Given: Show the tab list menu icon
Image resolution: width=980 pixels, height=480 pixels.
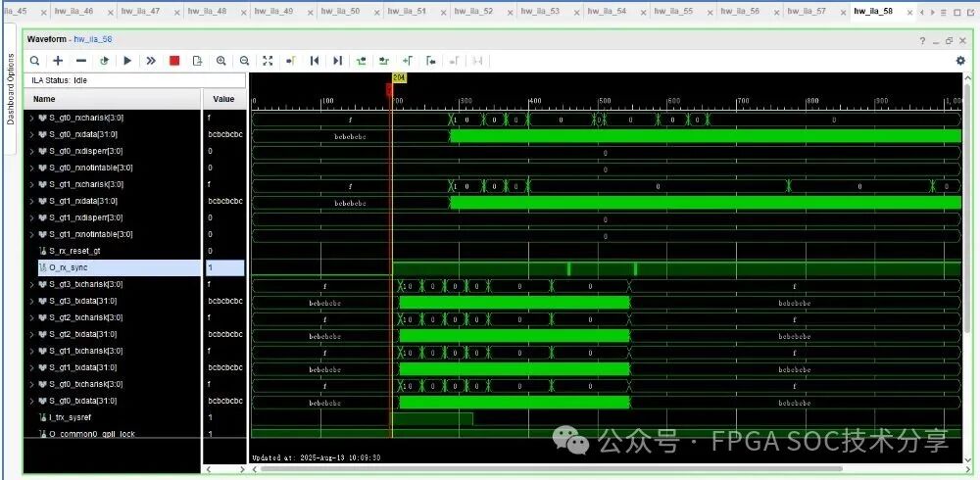Looking at the screenshot, I should 944,12.
